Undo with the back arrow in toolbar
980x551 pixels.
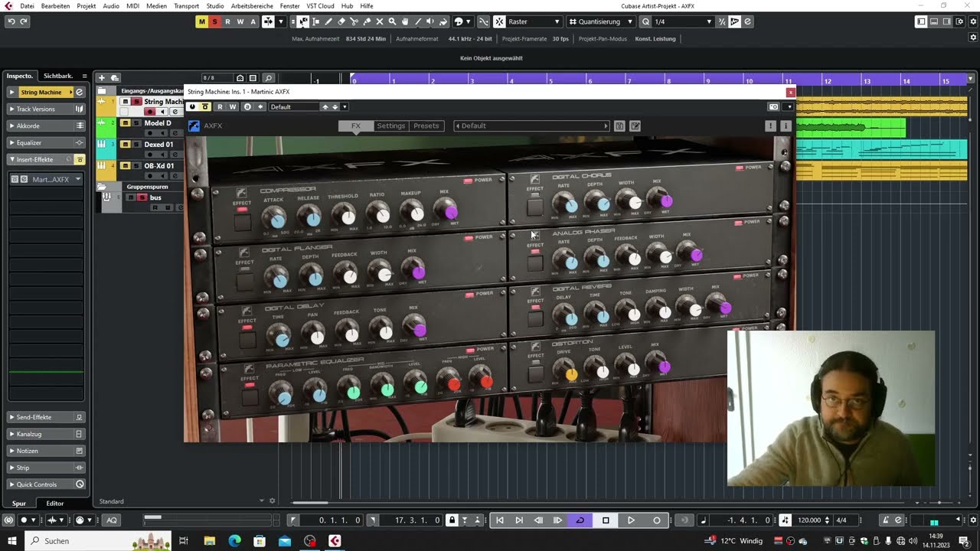click(x=11, y=21)
